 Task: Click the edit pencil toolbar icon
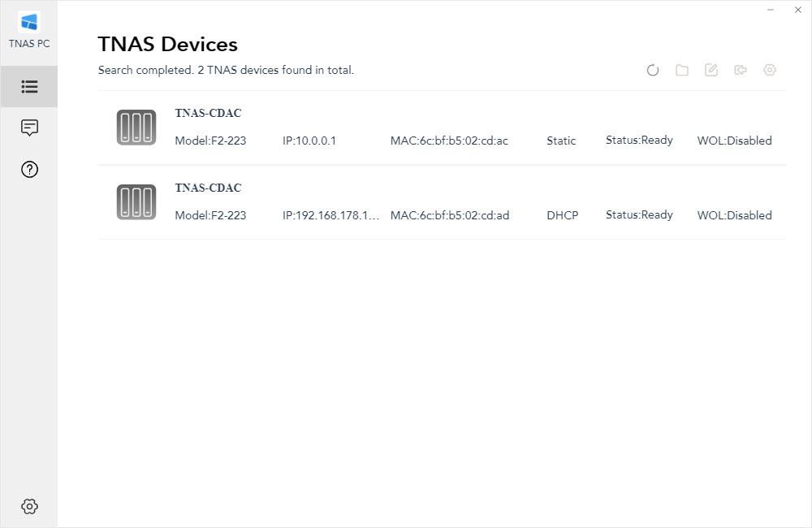click(x=711, y=70)
